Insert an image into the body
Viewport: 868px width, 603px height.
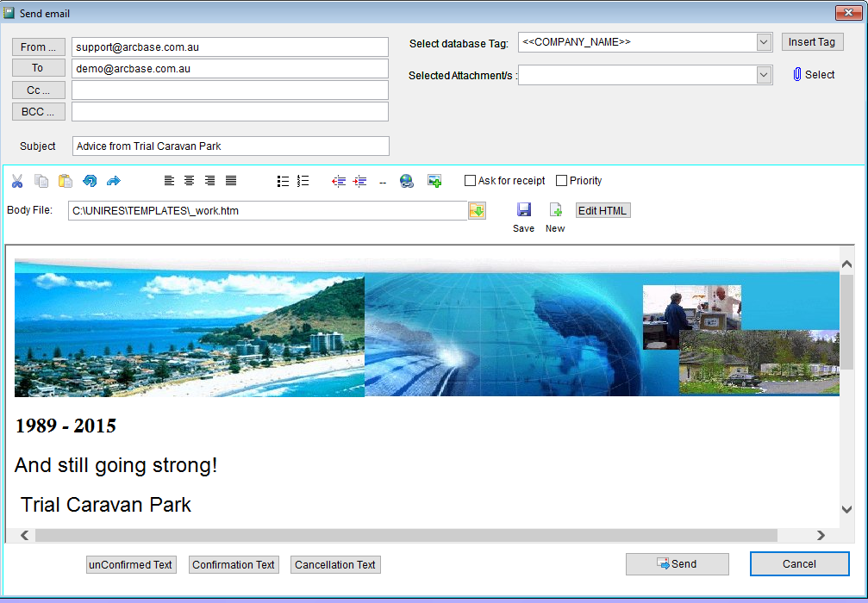(434, 181)
